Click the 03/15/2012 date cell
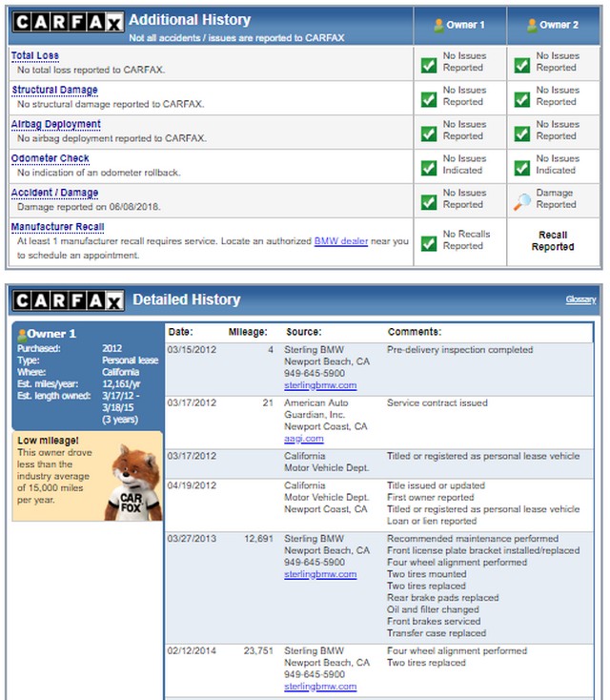Image resolution: width=610 pixels, height=700 pixels. [x=192, y=350]
